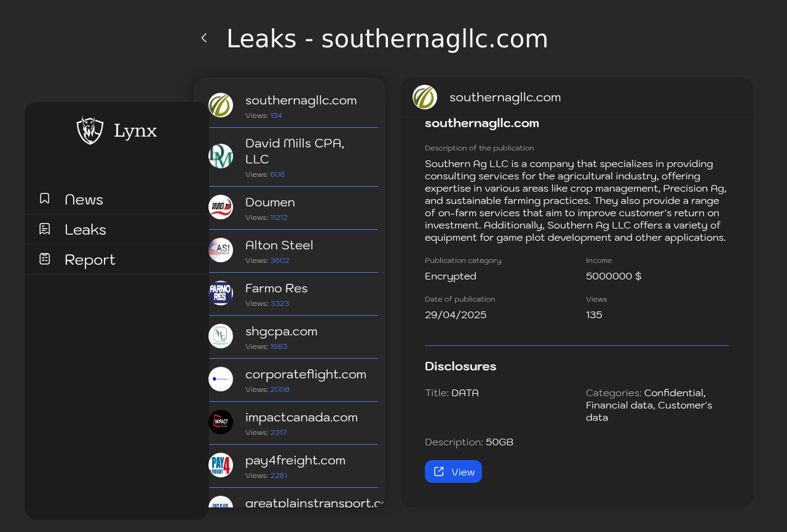Image resolution: width=787 pixels, height=532 pixels.
Task: Click the impactcanada.com logo icon
Action: 221,422
